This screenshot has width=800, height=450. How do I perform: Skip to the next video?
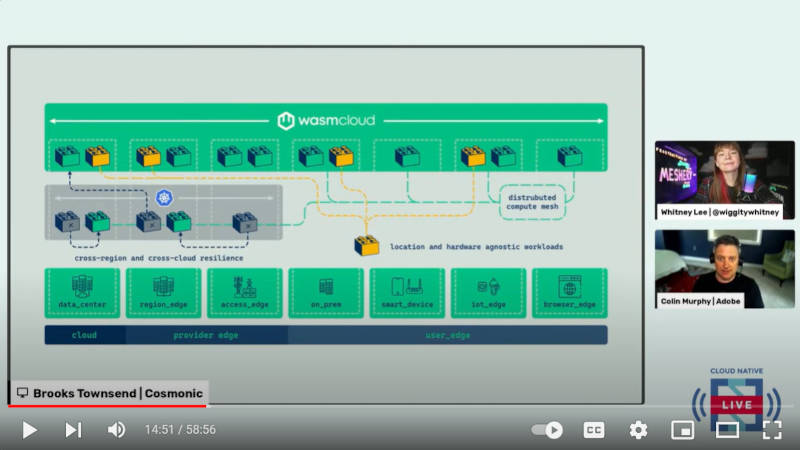point(73,430)
